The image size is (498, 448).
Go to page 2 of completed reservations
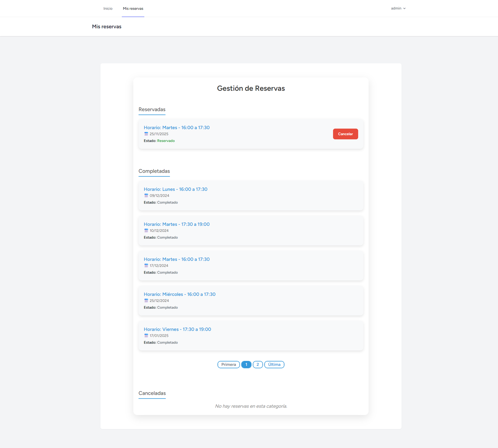(x=258, y=365)
